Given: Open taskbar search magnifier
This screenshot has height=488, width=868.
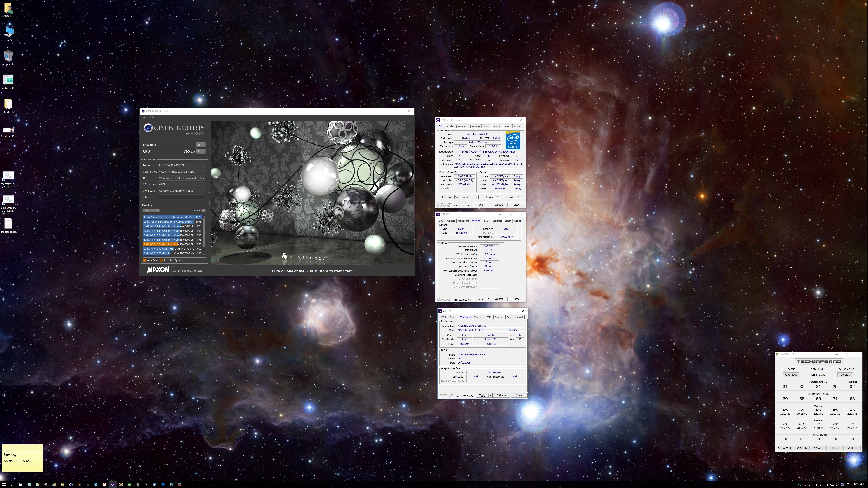Looking at the screenshot, I should [12, 485].
